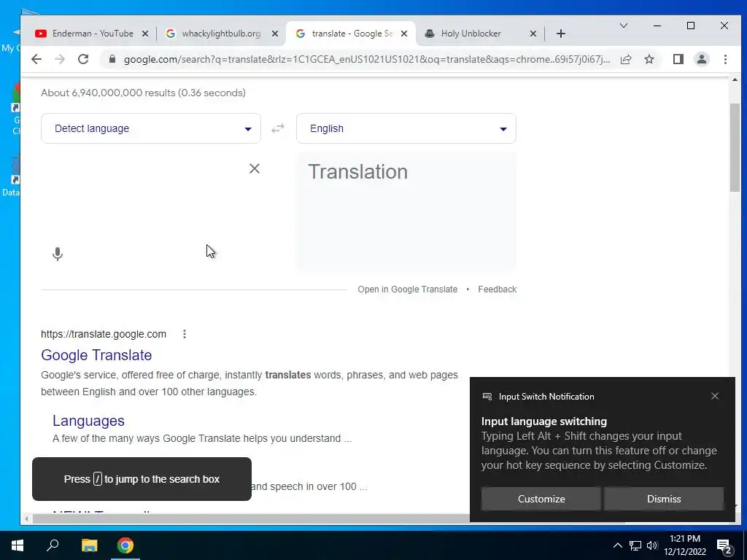This screenshot has height=560, width=747.
Task: Open the volume speaker tray icon
Action: [x=652, y=545]
